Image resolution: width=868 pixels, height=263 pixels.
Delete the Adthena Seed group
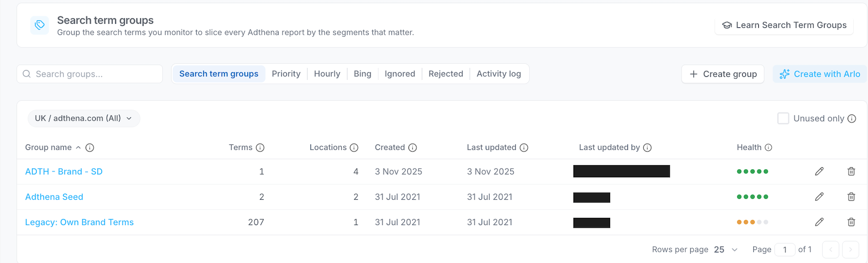tap(851, 197)
